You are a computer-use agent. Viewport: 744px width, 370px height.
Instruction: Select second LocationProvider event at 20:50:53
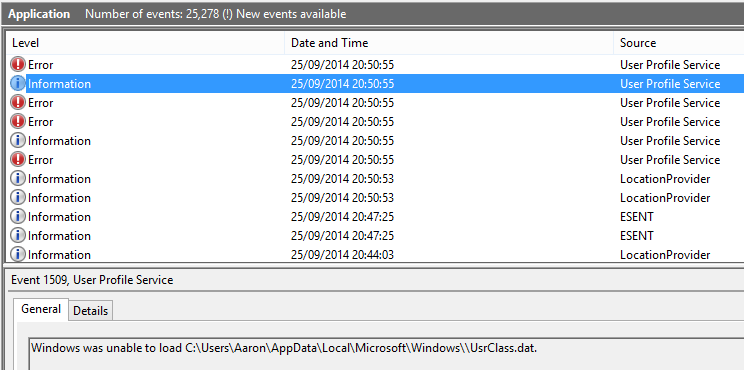tap(375, 197)
